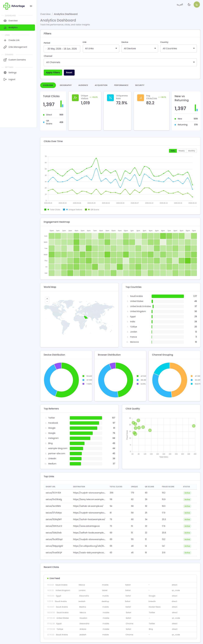Switch to the Security tab

coord(140,85)
